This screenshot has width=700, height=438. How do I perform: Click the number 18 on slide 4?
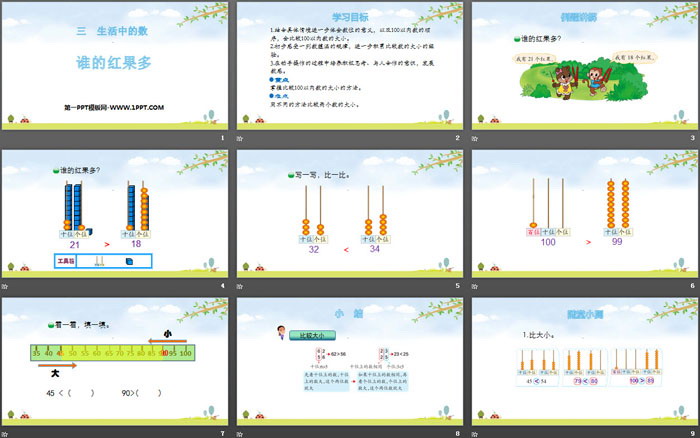click(x=136, y=244)
